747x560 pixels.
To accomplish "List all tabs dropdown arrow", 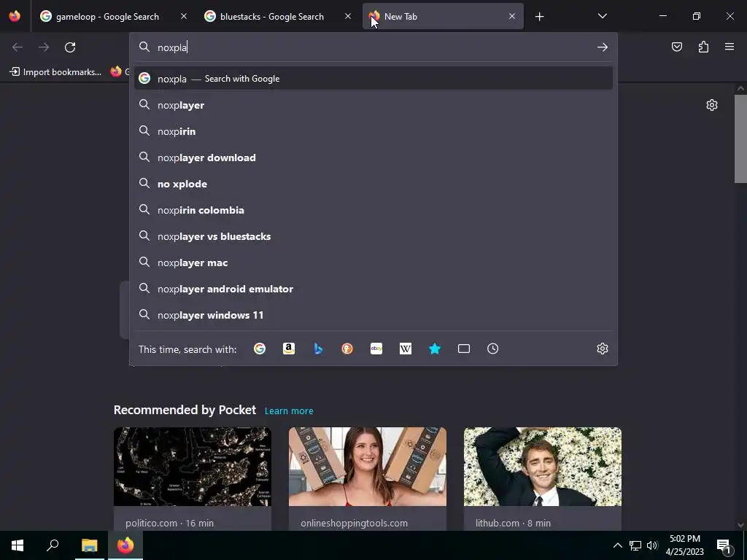I will [x=602, y=16].
